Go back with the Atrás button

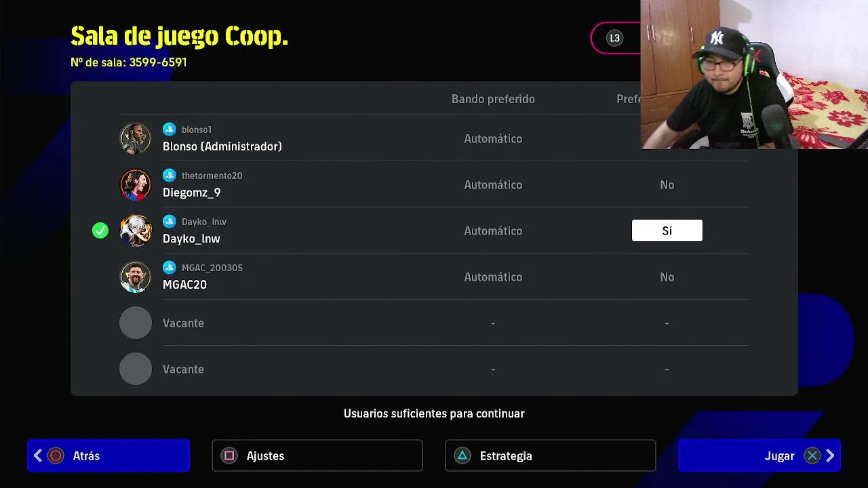click(108, 455)
